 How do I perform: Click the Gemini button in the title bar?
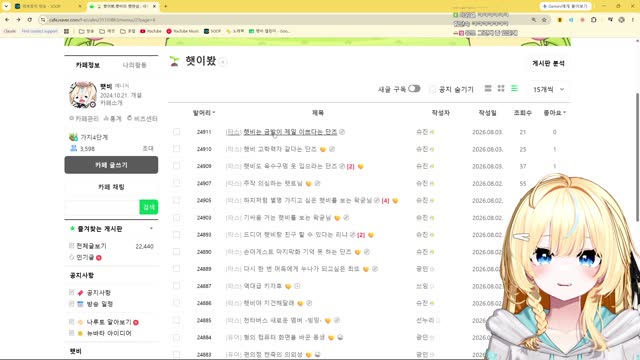click(565, 7)
